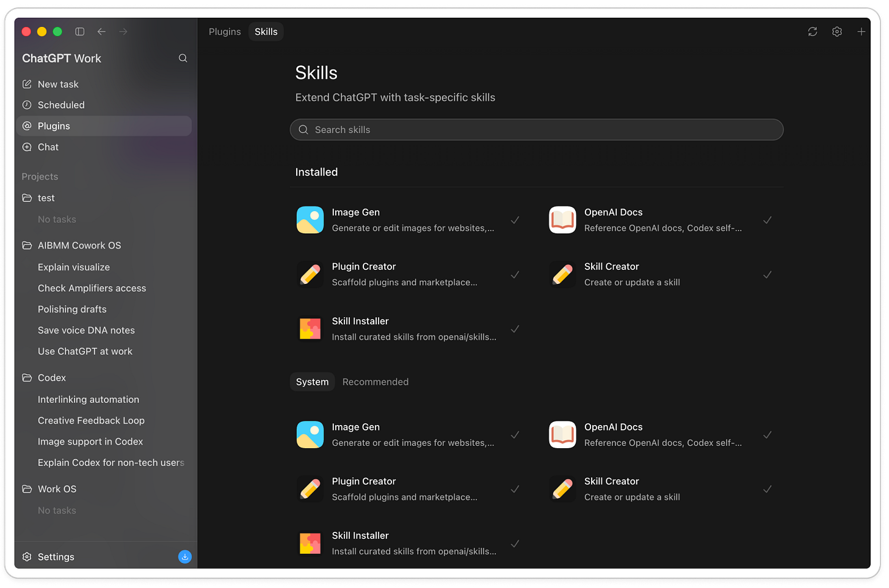The image size is (889, 588).
Task: Select the Skills tab at top
Action: pyautogui.click(x=266, y=32)
